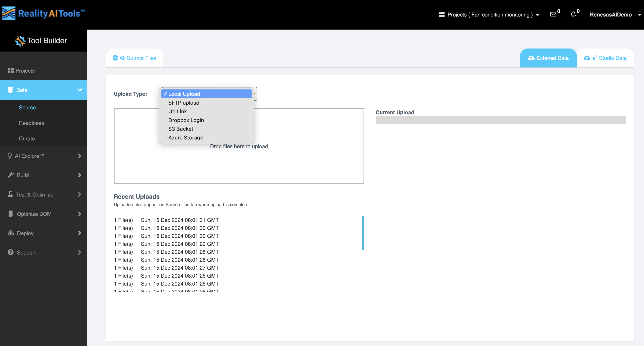
Task: Choose SFTP upload as upload type
Action: 184,103
